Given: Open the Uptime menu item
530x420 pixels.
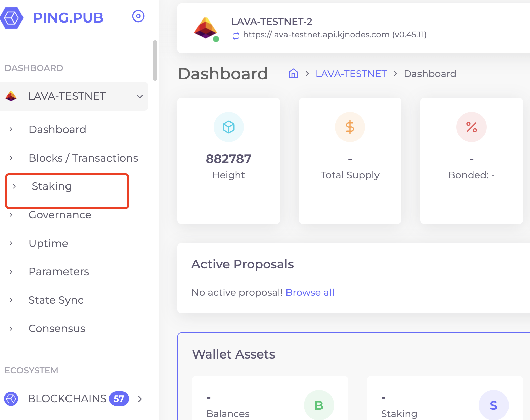Looking at the screenshot, I should pyautogui.click(x=48, y=243).
